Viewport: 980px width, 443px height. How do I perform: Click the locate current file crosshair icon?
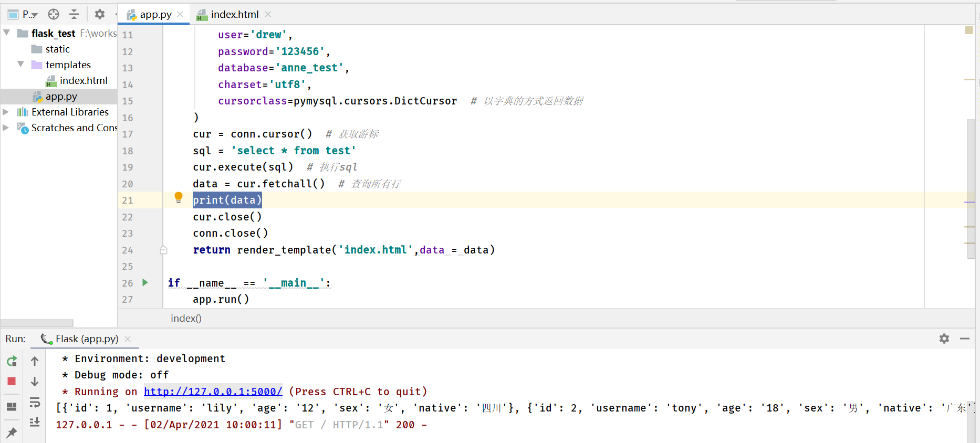point(54,14)
